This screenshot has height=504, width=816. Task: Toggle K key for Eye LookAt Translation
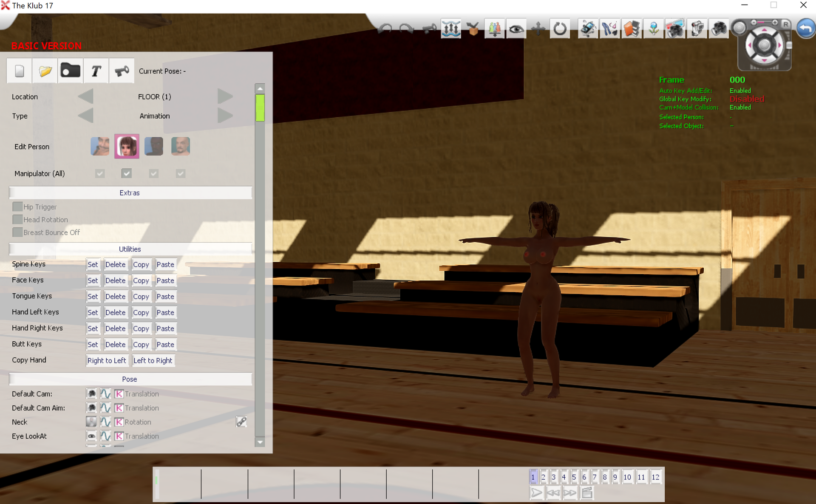[x=119, y=436]
